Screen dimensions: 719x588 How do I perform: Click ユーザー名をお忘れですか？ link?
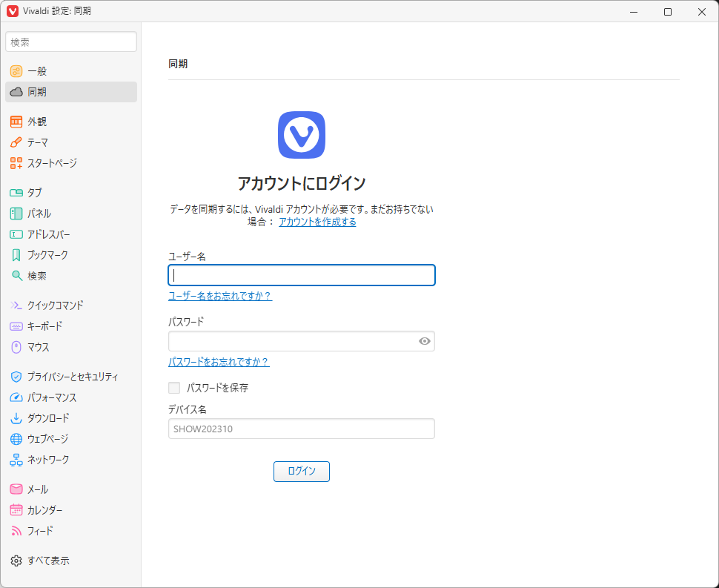220,296
